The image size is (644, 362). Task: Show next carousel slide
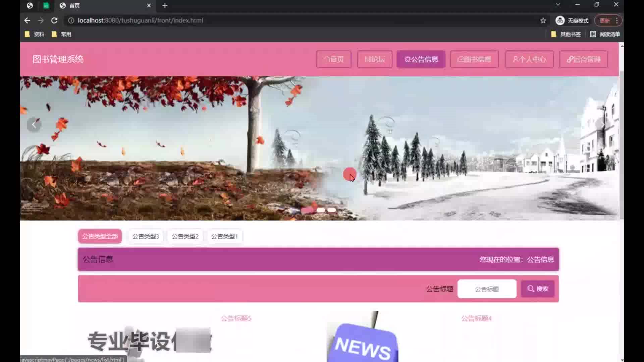603,125
